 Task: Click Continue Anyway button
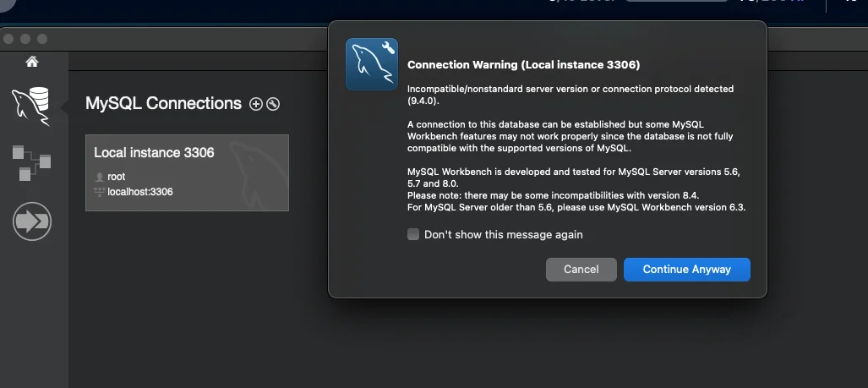click(x=686, y=269)
